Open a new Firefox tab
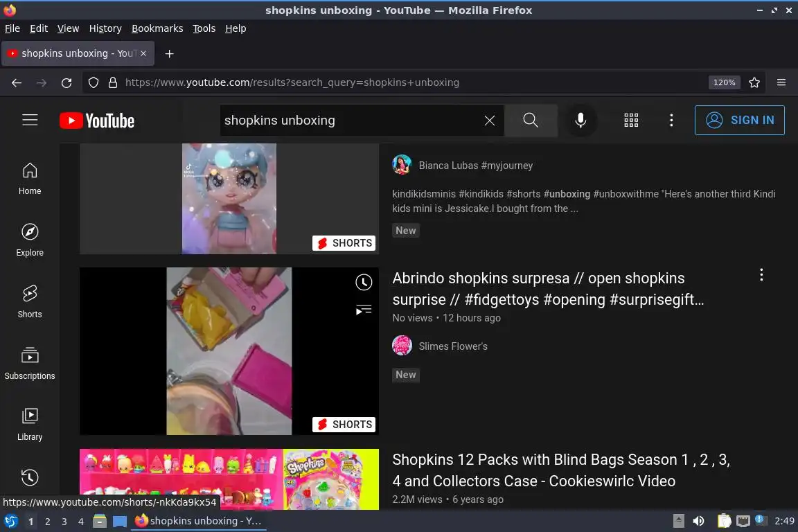Viewport: 798px width, 532px height. pyautogui.click(x=170, y=53)
